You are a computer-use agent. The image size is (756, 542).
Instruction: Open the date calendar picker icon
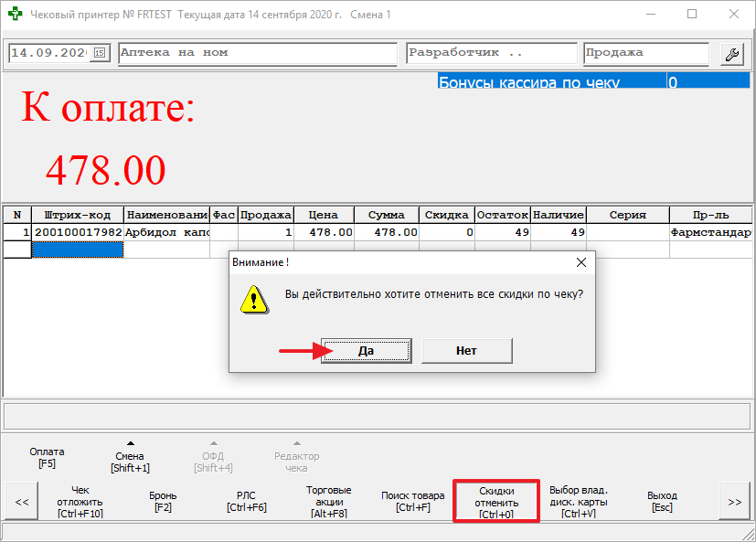pos(100,54)
